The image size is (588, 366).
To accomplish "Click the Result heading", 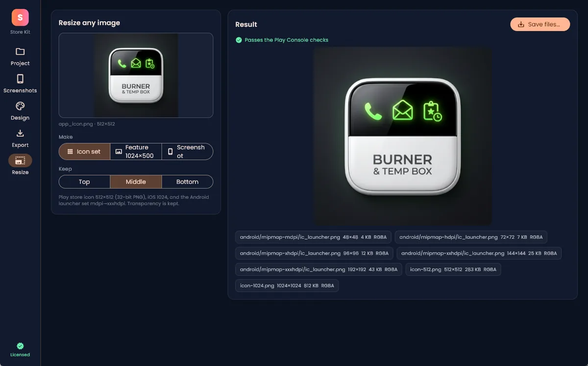I will 246,25.
